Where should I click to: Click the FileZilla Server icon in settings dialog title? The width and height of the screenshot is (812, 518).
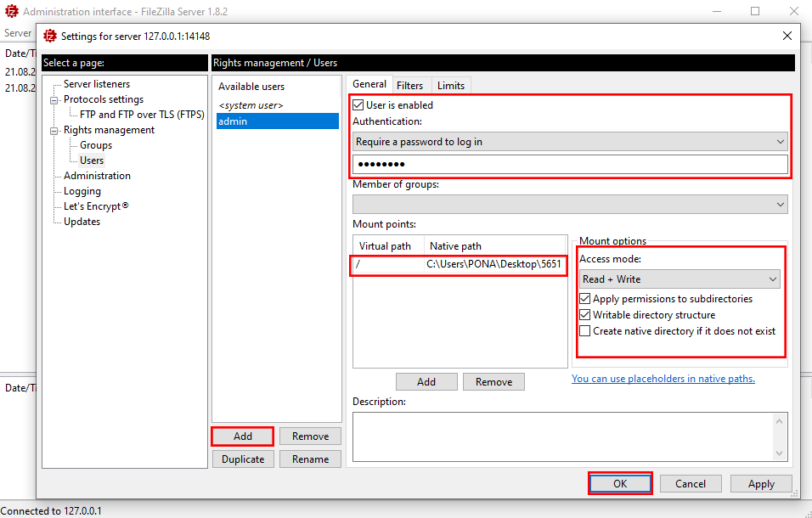coord(50,36)
